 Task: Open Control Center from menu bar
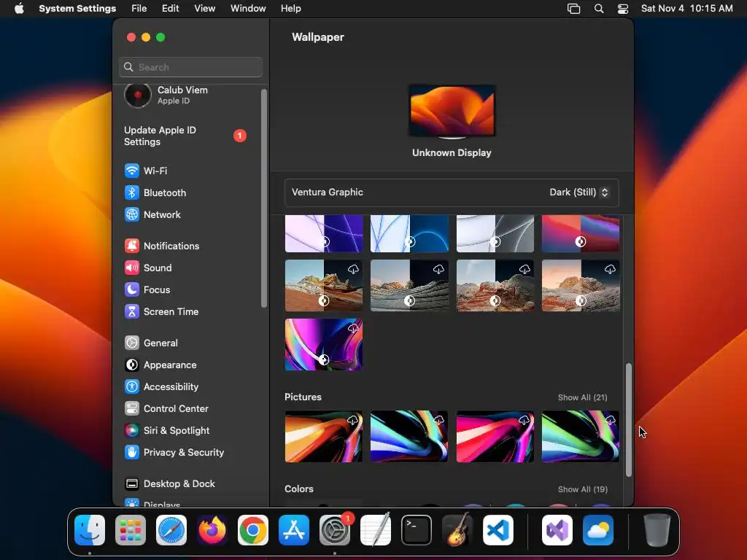click(623, 9)
